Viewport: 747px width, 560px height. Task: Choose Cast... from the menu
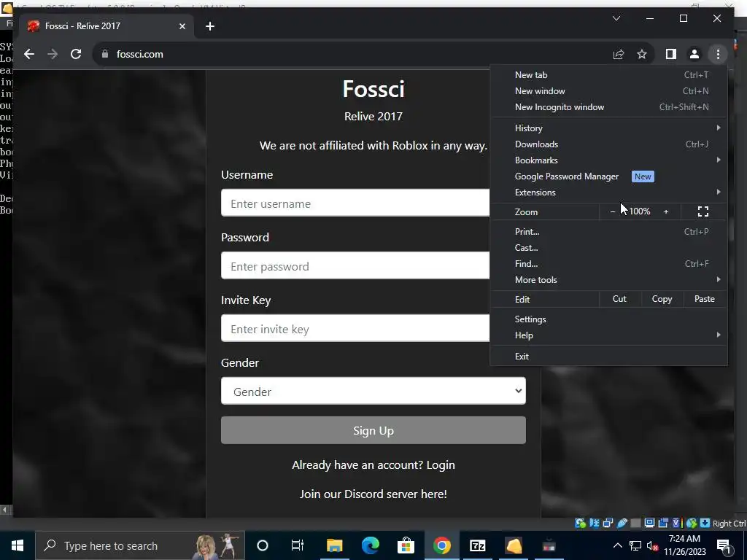(609, 248)
